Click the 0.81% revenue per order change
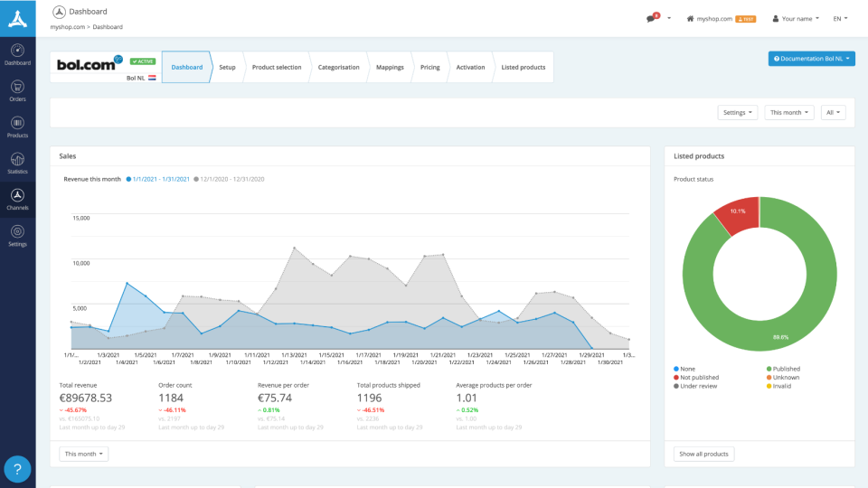 point(269,410)
